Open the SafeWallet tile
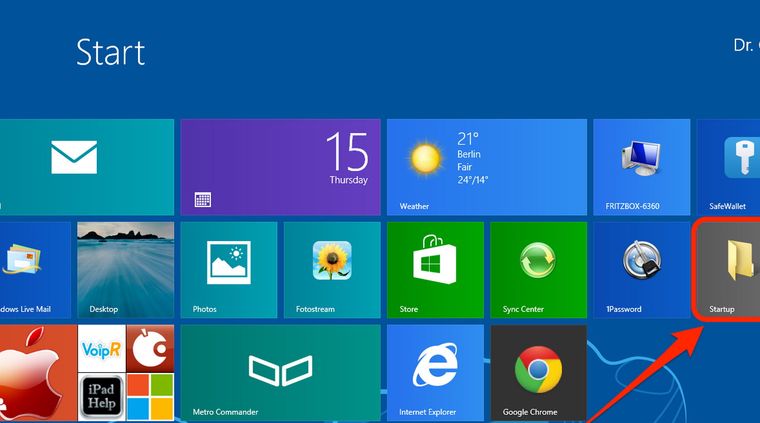 point(728,167)
